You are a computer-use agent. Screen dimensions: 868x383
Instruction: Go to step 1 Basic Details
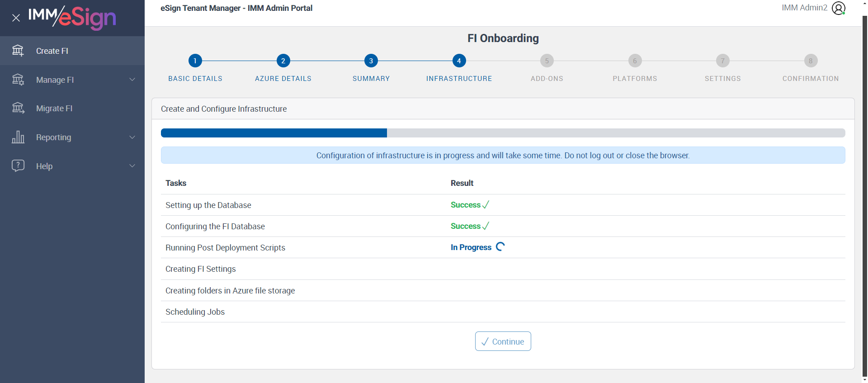(195, 61)
